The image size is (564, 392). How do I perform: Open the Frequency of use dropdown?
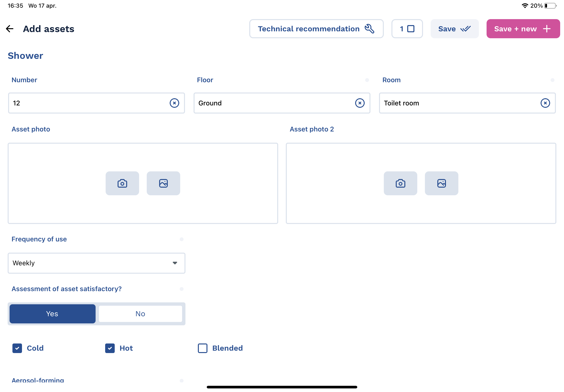point(96,263)
